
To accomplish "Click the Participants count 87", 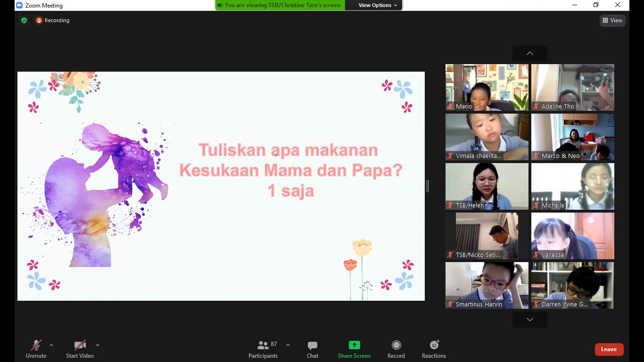I will point(274,344).
